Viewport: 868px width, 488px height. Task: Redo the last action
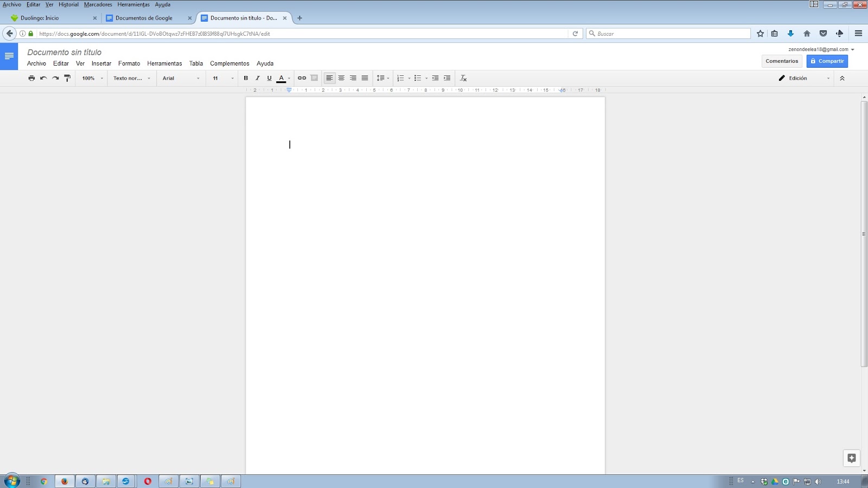coord(55,78)
